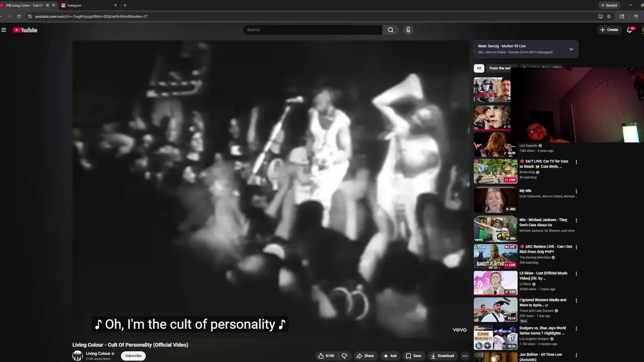Open ARC Raiders LIVE thumbnail
The image size is (644, 362).
(496, 256)
